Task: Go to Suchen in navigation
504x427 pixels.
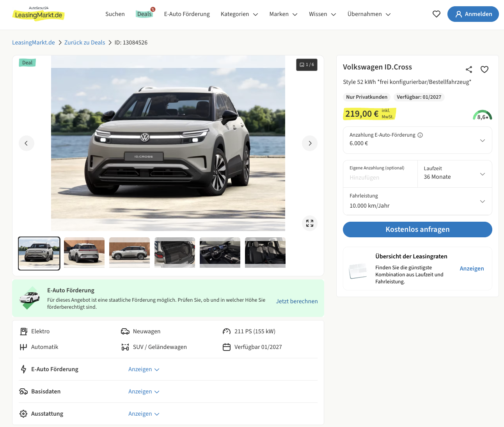Action: [115, 14]
